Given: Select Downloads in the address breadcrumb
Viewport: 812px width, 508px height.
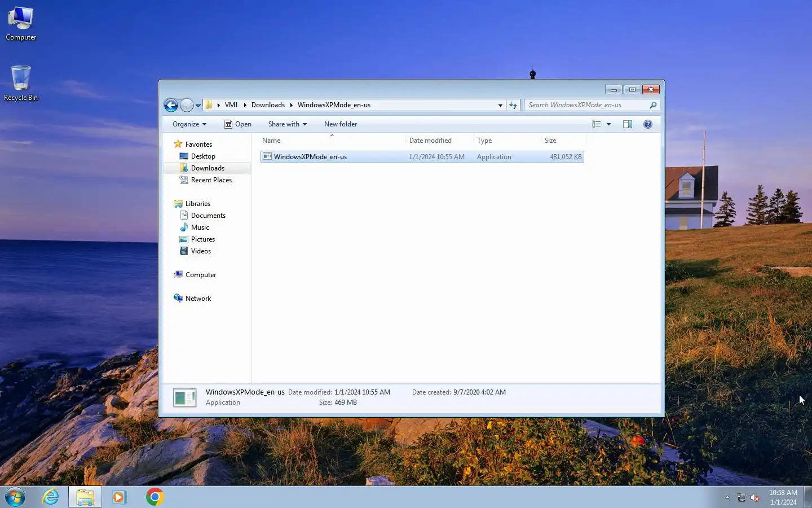Looking at the screenshot, I should coord(268,105).
